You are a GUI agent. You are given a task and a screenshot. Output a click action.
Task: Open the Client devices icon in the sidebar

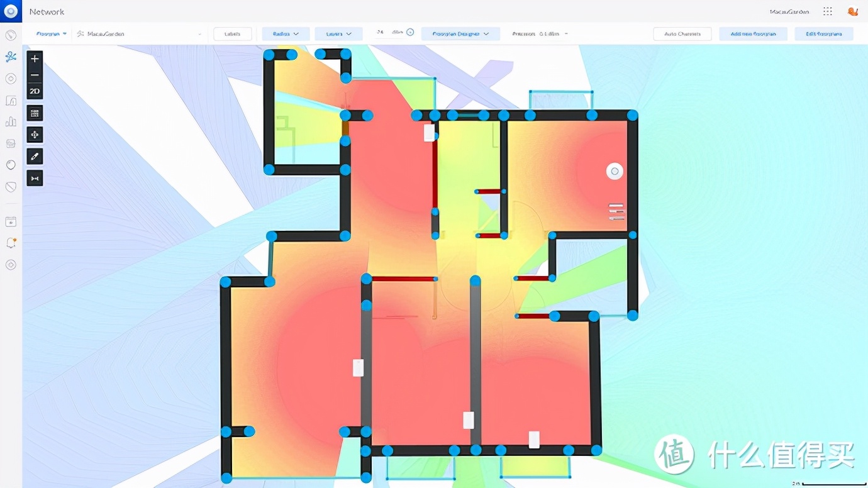coord(11,101)
